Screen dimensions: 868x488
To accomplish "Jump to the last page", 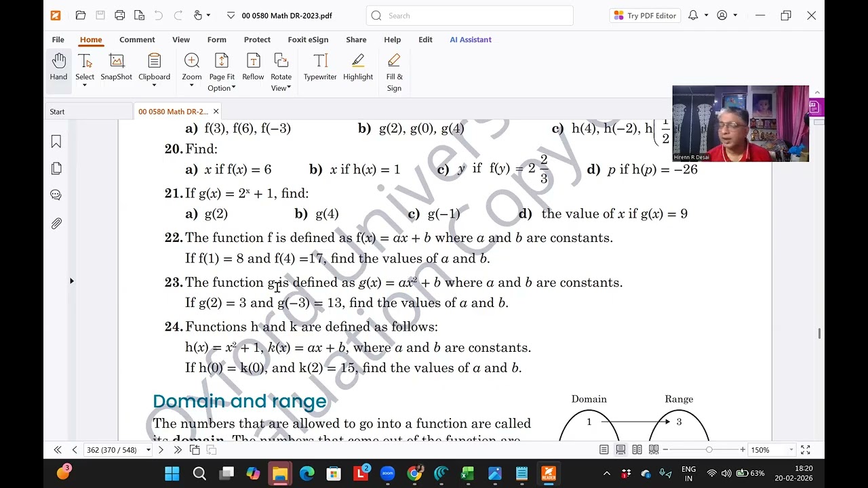I will (178, 450).
